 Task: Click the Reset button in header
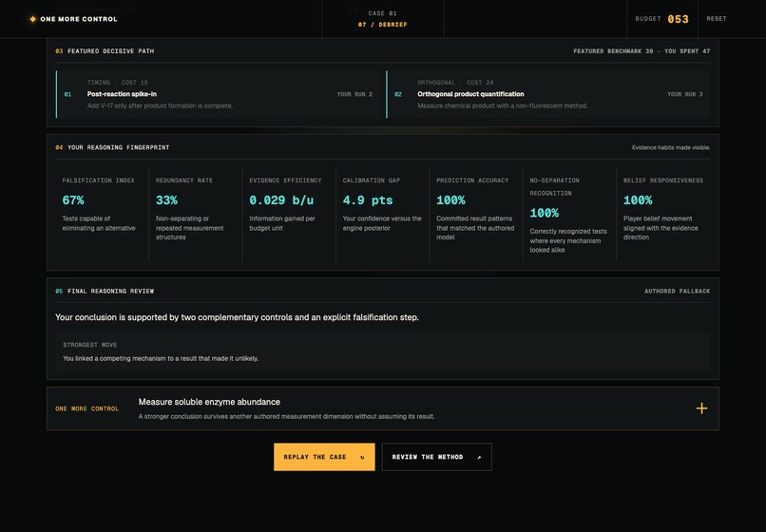(717, 19)
